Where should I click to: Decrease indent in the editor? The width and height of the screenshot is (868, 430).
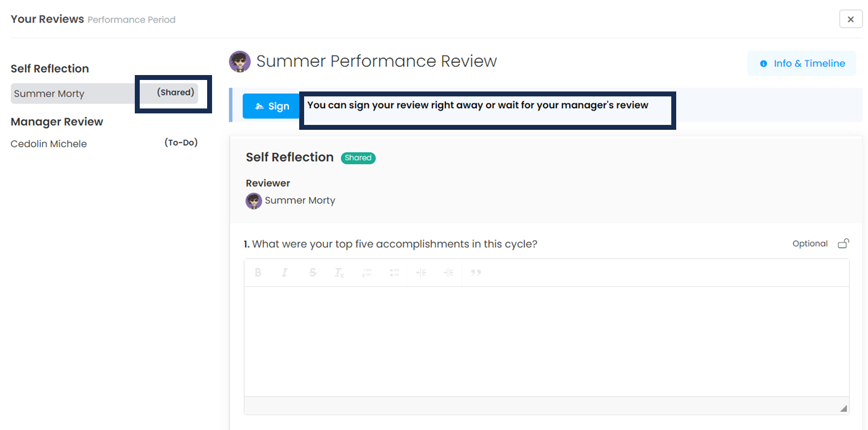click(421, 272)
